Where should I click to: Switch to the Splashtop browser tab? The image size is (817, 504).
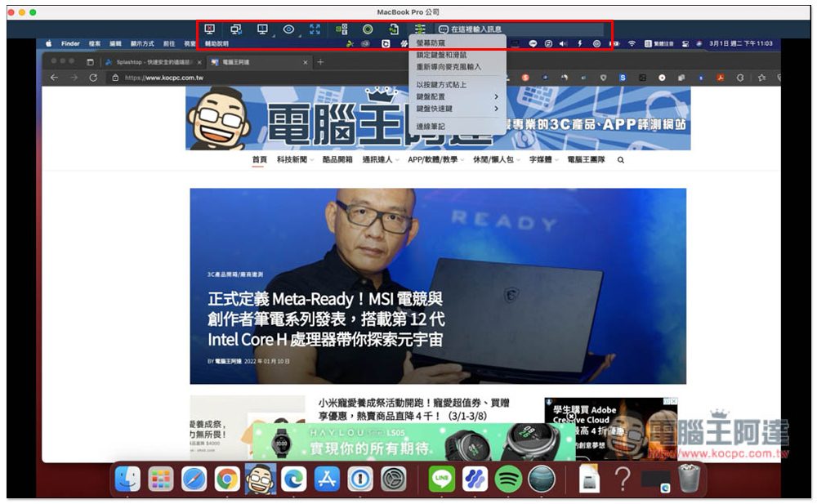154,62
